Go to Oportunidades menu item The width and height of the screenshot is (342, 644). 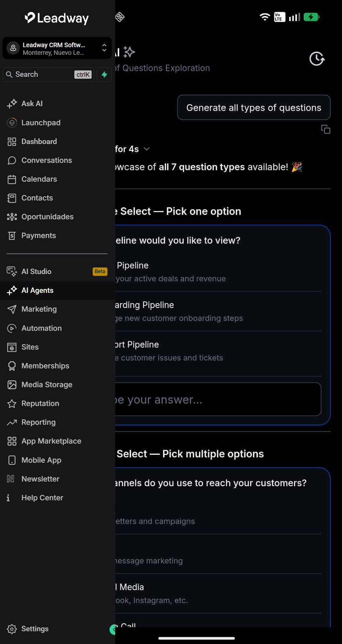(57, 217)
